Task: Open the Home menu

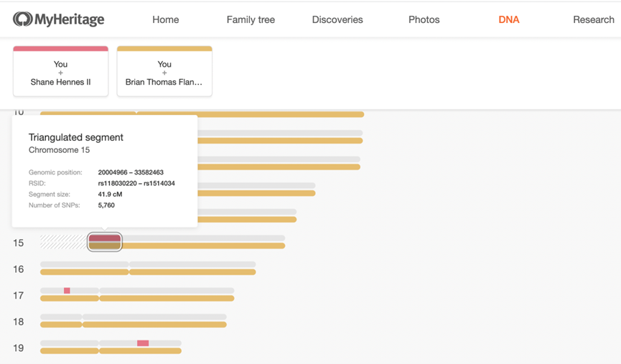Action: pos(166,19)
